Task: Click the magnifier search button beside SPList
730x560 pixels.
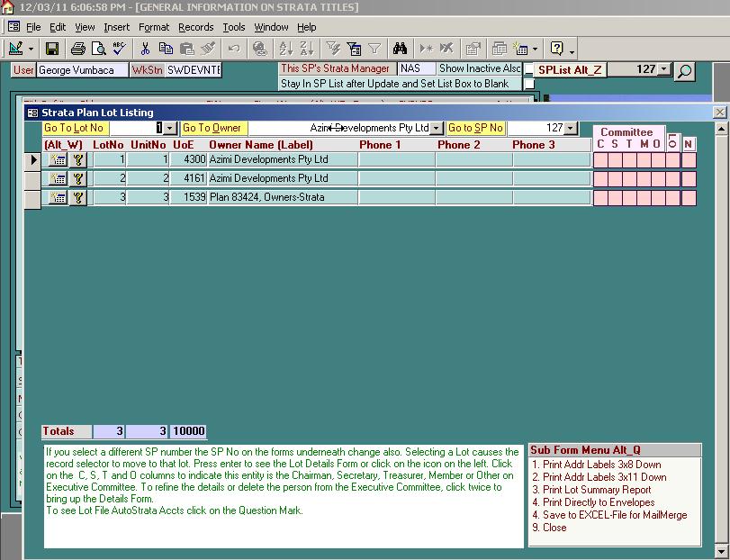Action: (685, 71)
